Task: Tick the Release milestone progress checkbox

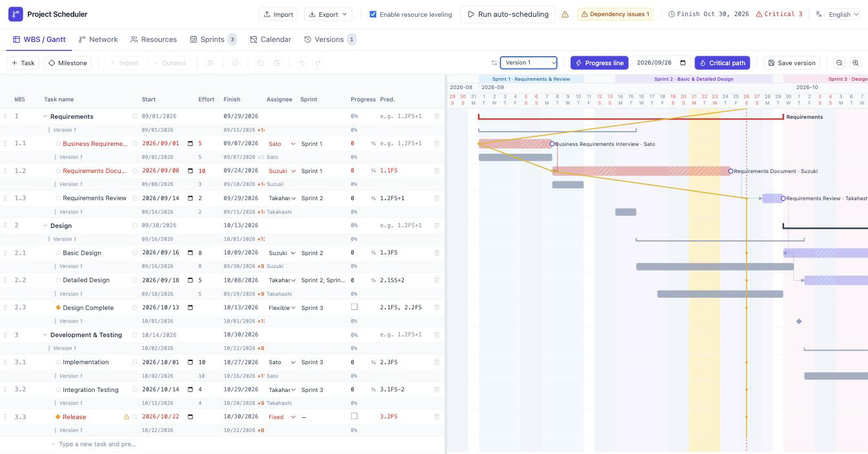Action: click(x=354, y=417)
